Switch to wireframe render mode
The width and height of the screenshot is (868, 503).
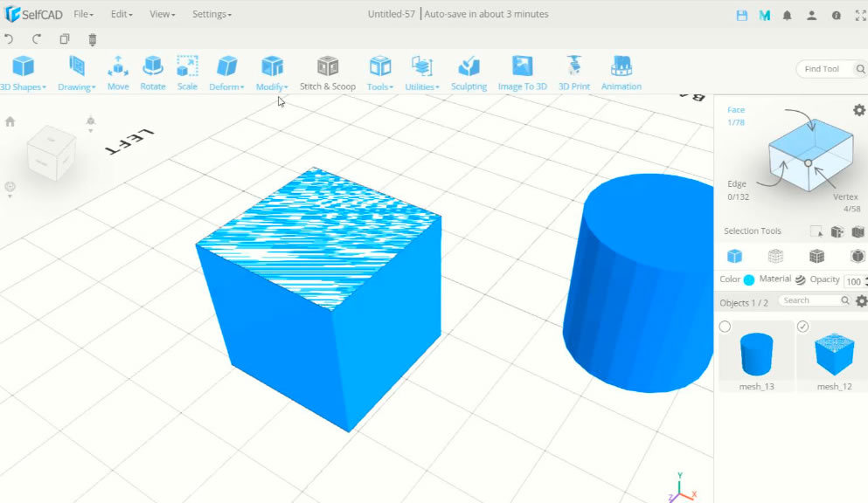pyautogui.click(x=775, y=256)
